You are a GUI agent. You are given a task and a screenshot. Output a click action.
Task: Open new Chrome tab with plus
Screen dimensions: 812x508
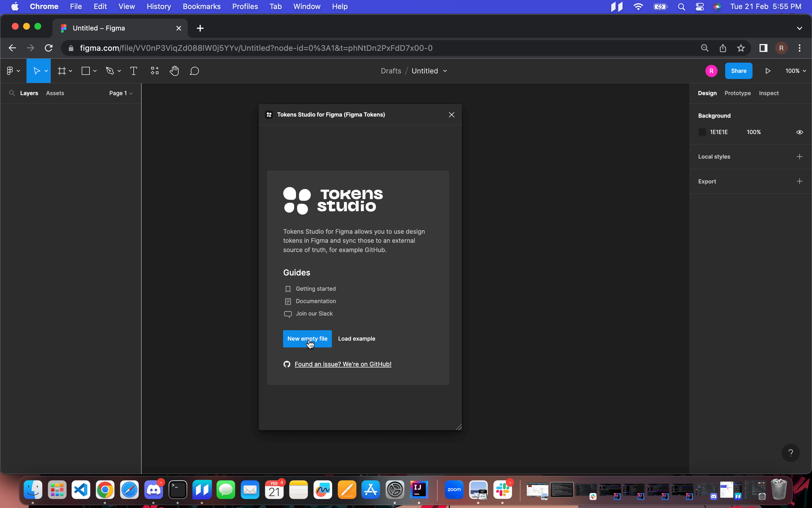[200, 28]
